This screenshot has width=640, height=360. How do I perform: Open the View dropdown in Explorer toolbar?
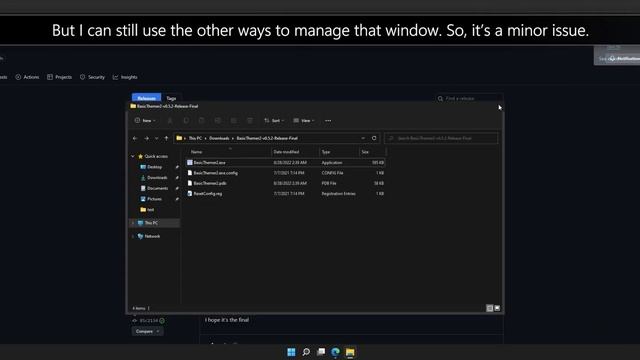(304, 120)
